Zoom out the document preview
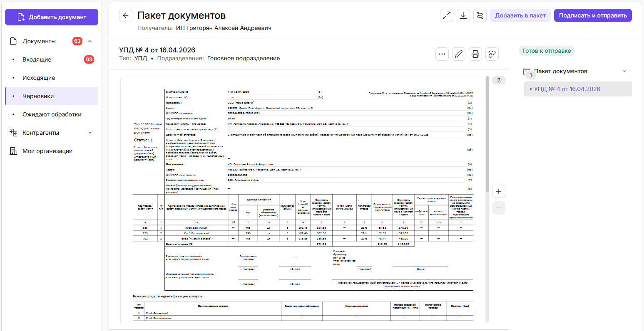Viewport: 644px width, 331px height. tap(499, 208)
